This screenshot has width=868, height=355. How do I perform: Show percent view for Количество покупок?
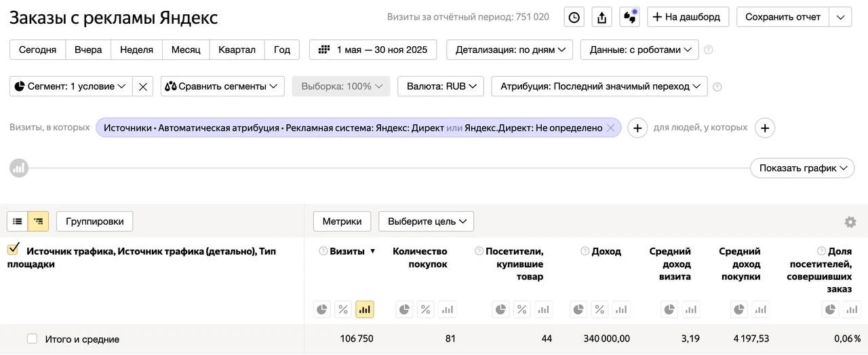coord(426,310)
